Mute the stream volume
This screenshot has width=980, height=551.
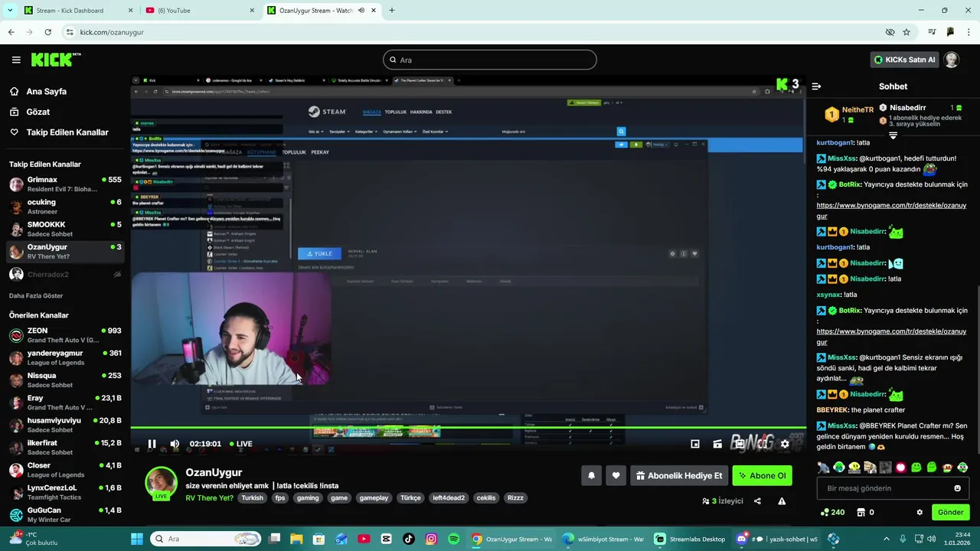click(175, 444)
